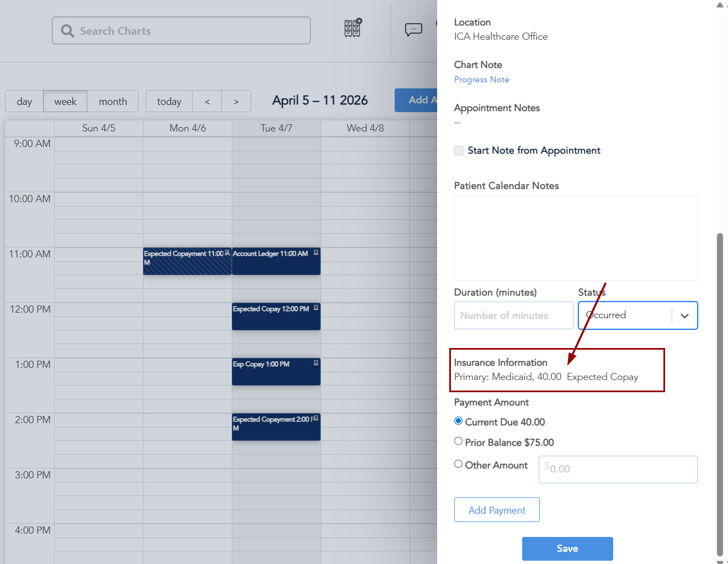The image size is (728, 564).
Task: Click the office icon on Expected Copayment 2:00 PM
Action: [x=316, y=418]
